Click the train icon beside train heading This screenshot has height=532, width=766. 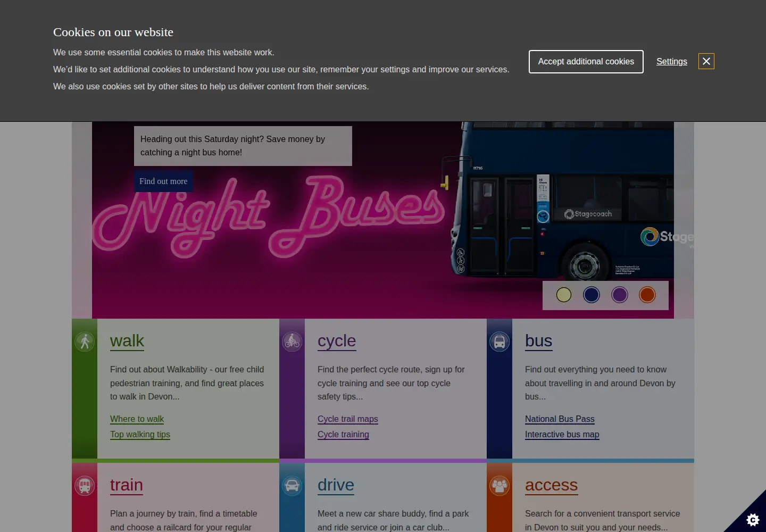click(x=85, y=486)
